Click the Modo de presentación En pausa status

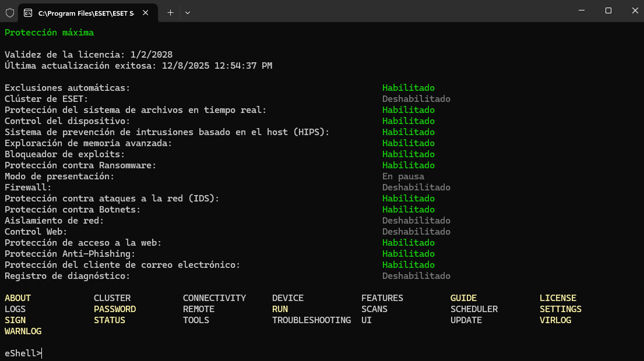click(403, 176)
